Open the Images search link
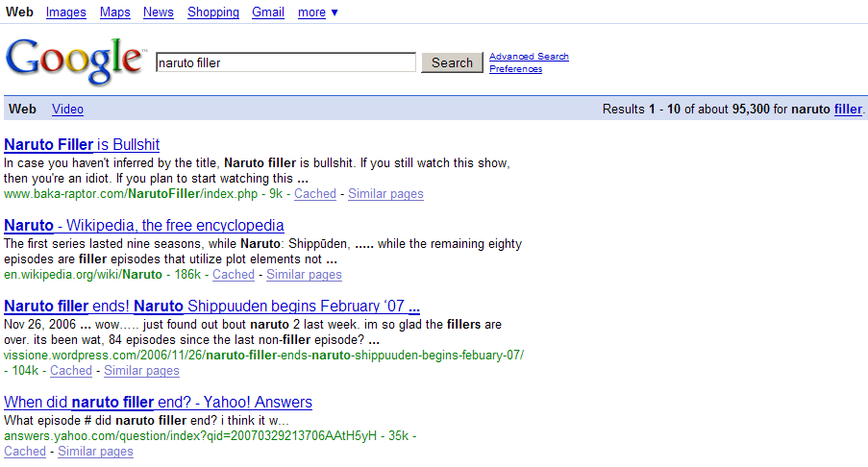The height and width of the screenshot is (467, 868). (x=66, y=12)
